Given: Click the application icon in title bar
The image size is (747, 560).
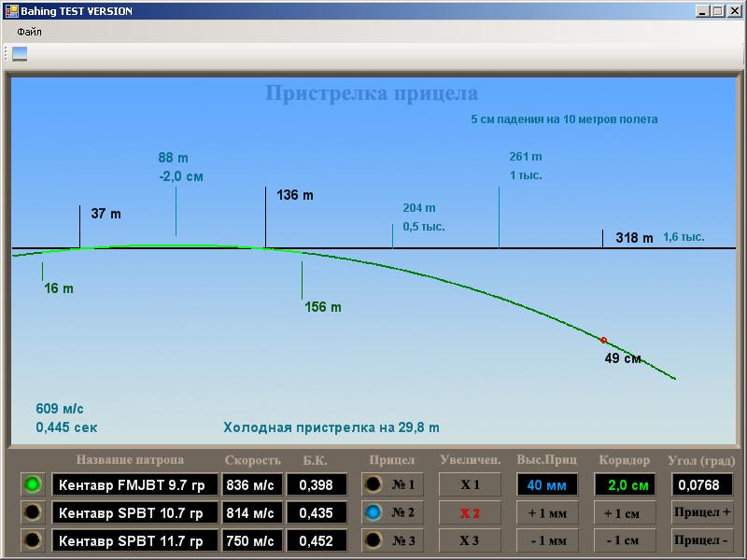Looking at the screenshot, I should coord(10,11).
